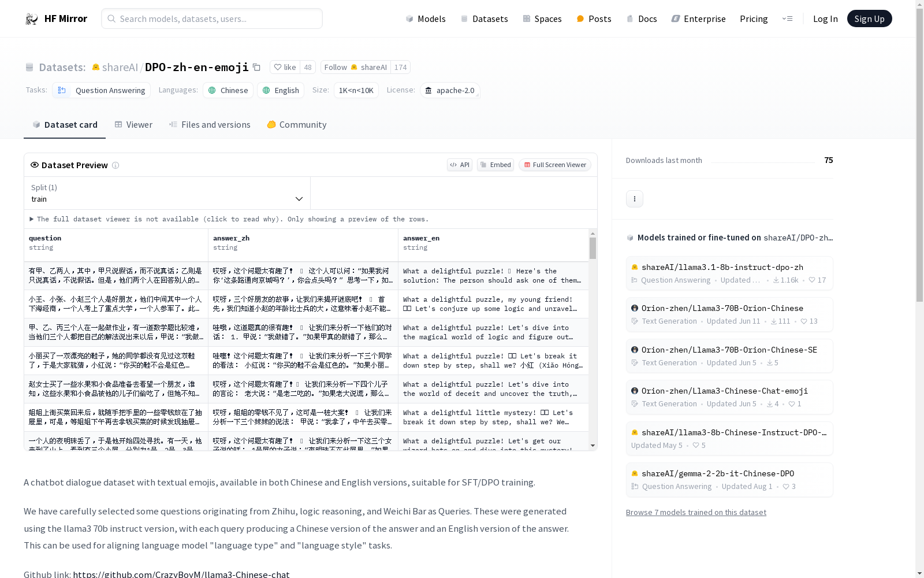Click Log In
This screenshot has width=924, height=578.
(x=825, y=18)
